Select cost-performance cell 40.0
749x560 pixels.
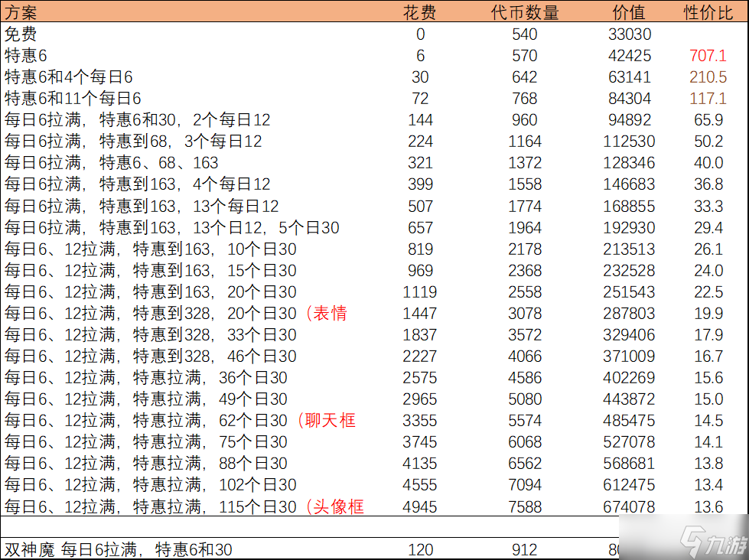(708, 162)
